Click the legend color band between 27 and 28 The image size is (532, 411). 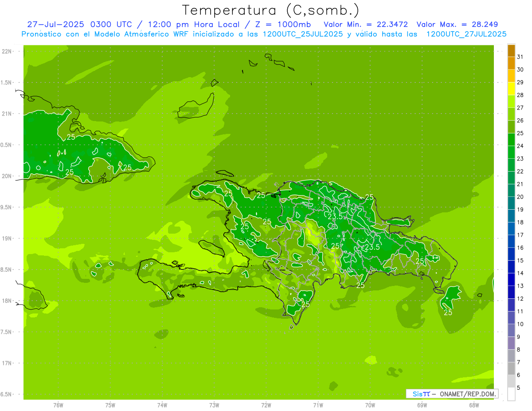click(511, 102)
